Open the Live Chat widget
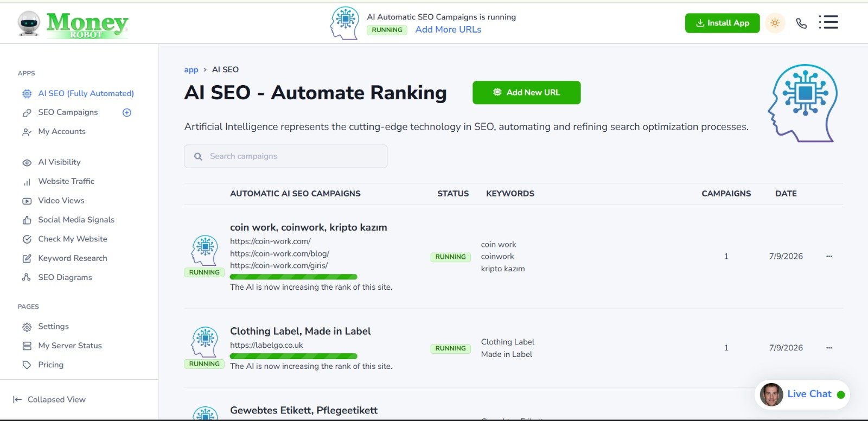 coord(802,394)
